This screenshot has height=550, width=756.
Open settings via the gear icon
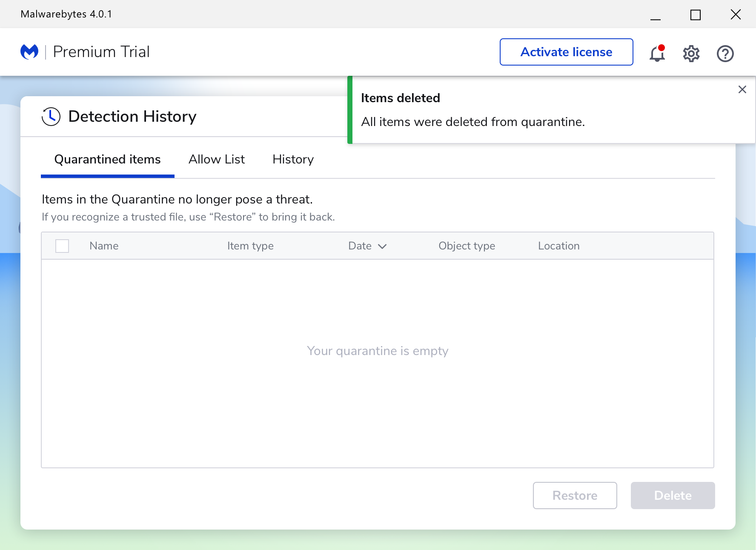(x=691, y=54)
